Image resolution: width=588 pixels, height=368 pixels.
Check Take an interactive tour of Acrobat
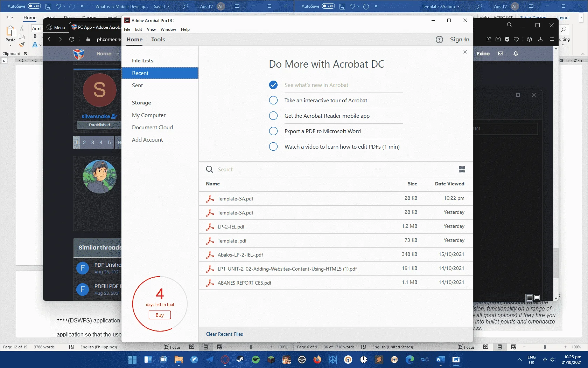273,100
